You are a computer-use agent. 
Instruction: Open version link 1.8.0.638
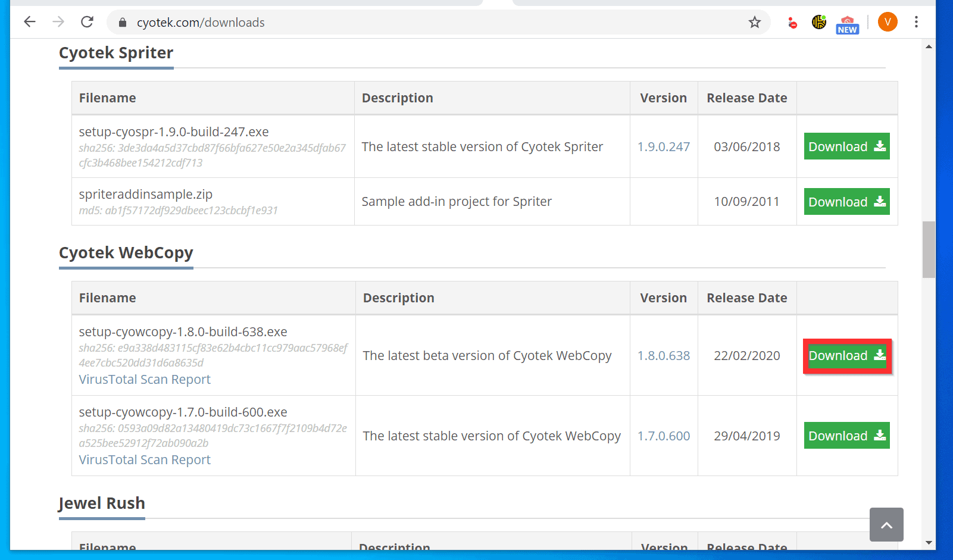pyautogui.click(x=664, y=356)
